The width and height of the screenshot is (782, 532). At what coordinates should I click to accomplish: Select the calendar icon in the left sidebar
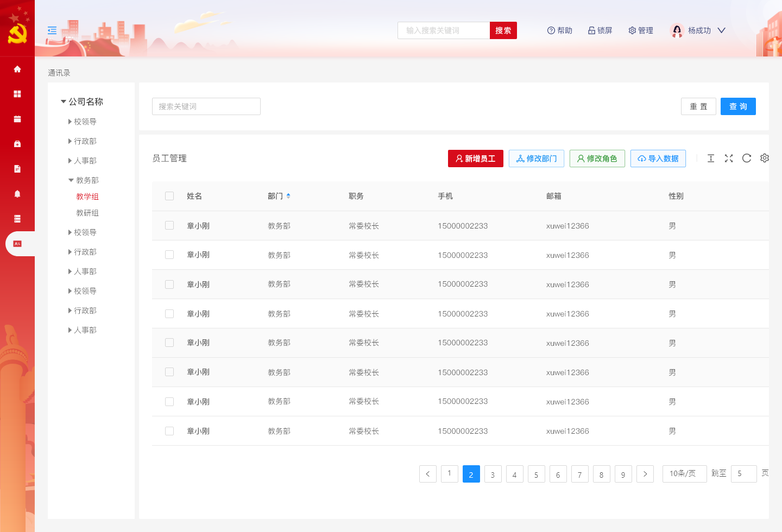[17, 118]
